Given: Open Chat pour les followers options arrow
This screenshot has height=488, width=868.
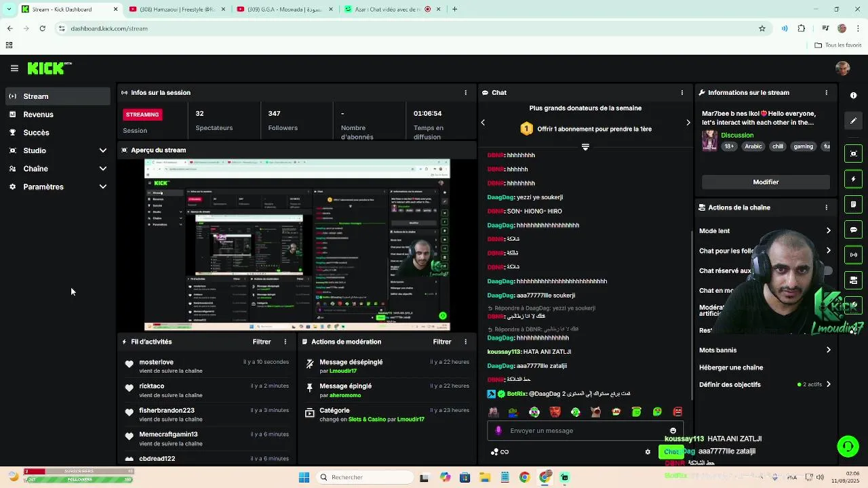Looking at the screenshot, I should (x=828, y=251).
